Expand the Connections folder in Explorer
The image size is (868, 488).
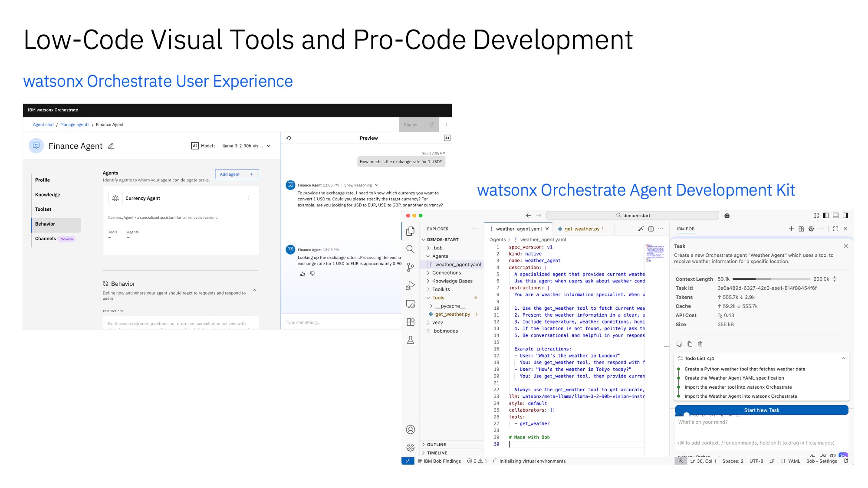pos(446,273)
